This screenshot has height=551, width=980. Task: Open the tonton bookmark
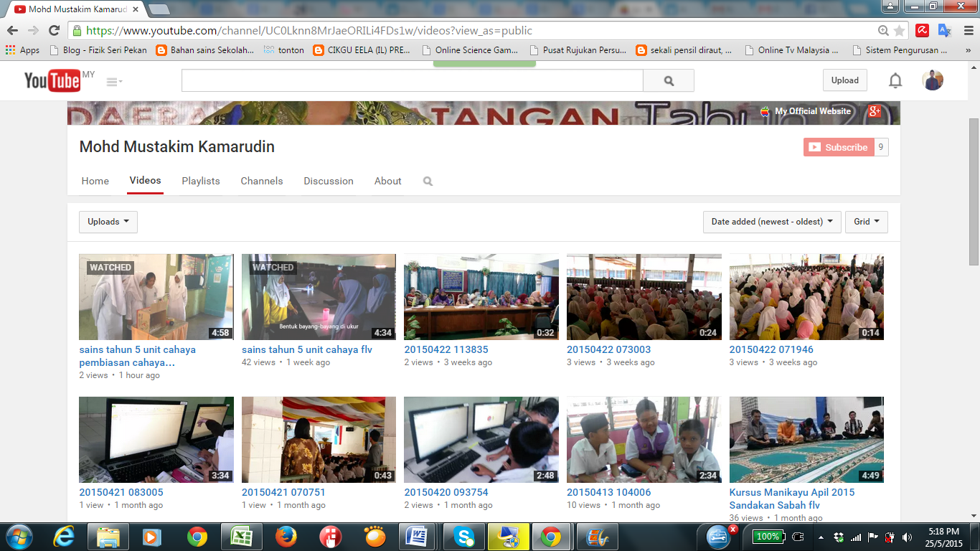pos(284,50)
